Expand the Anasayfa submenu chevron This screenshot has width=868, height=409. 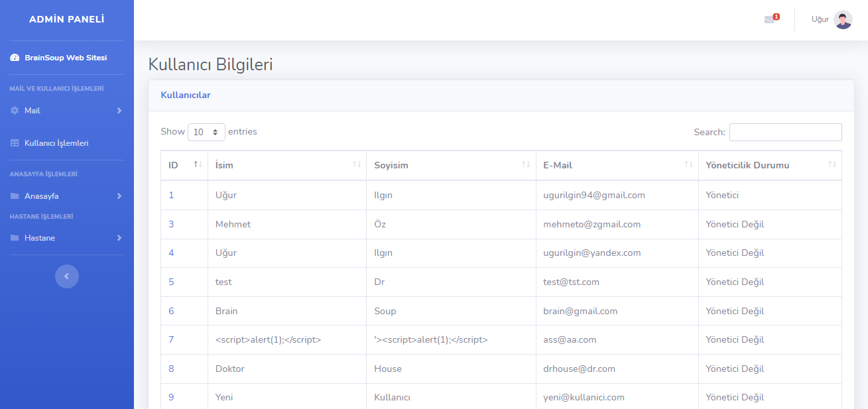tap(119, 196)
